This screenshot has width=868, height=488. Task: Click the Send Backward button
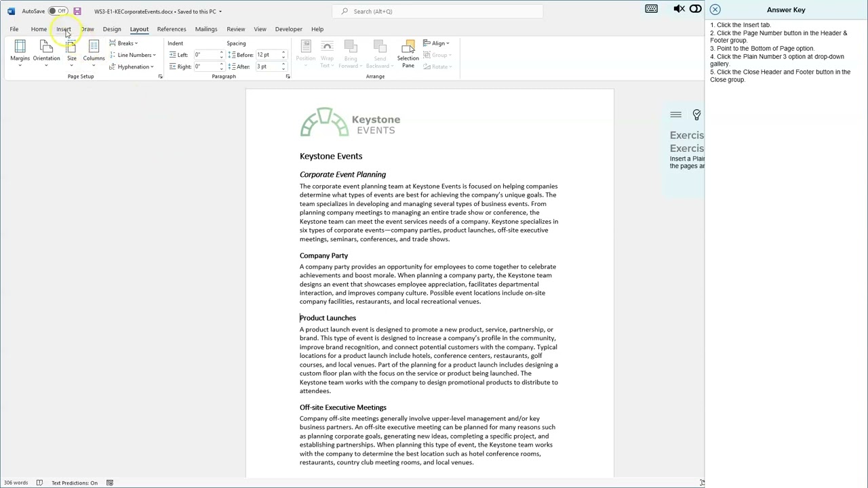[x=380, y=54]
